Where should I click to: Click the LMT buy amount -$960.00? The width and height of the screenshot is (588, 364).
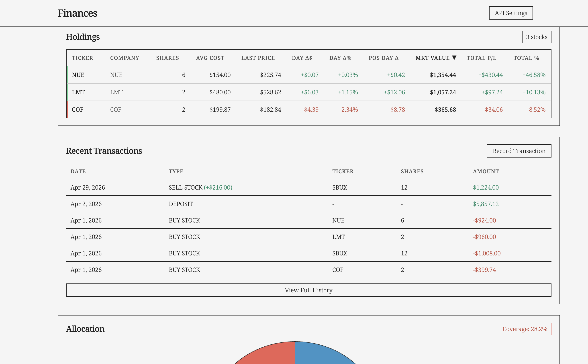tap(484, 237)
